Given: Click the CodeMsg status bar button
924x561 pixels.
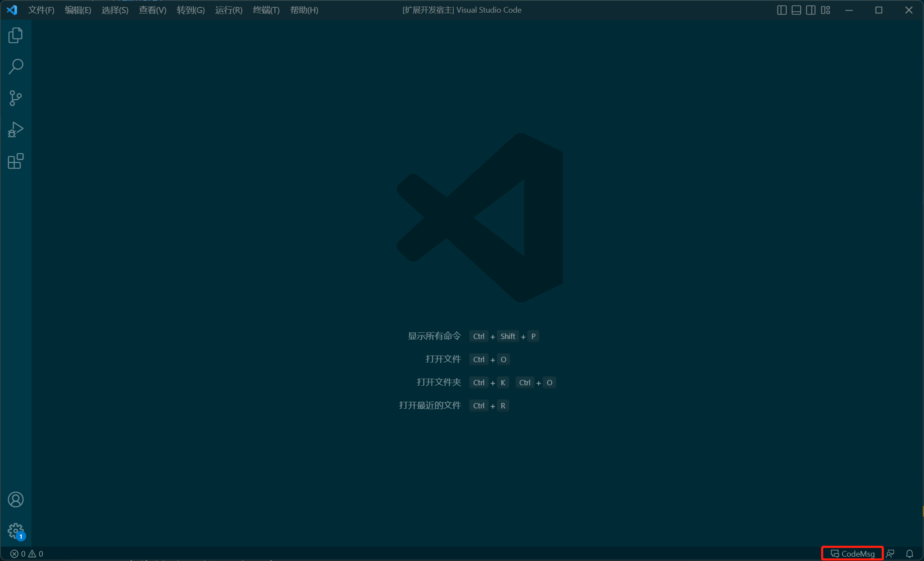Looking at the screenshot, I should point(852,554).
